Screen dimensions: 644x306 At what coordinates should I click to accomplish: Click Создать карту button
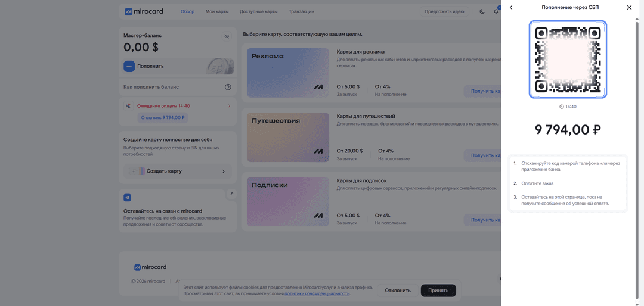click(178, 171)
